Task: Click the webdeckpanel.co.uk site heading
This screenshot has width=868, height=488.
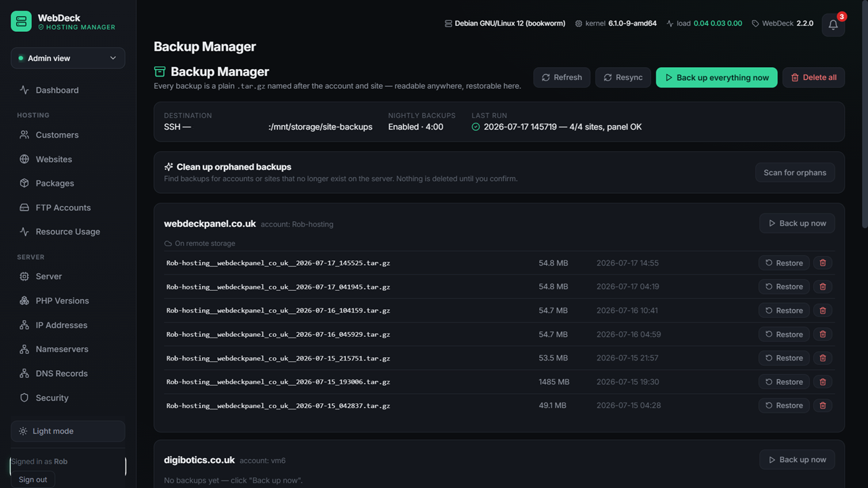Action: tap(210, 224)
